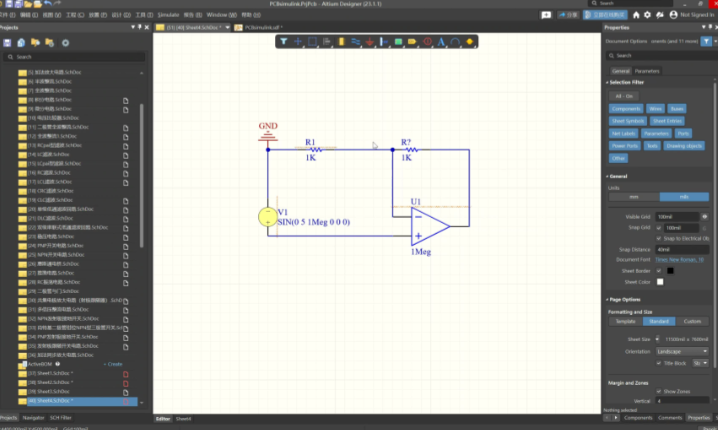Collapse the Selection Filter section
718x430 pixels.
(606, 82)
